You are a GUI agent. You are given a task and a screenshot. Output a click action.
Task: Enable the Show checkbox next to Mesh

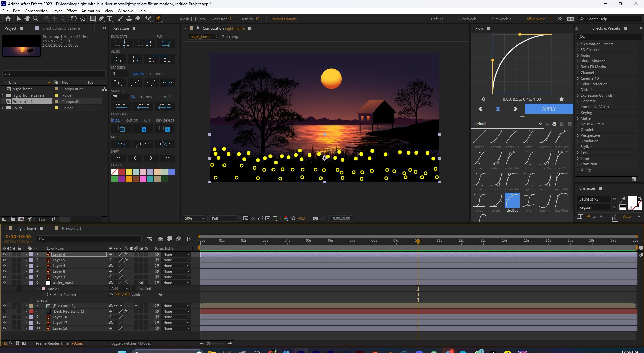coord(194,19)
